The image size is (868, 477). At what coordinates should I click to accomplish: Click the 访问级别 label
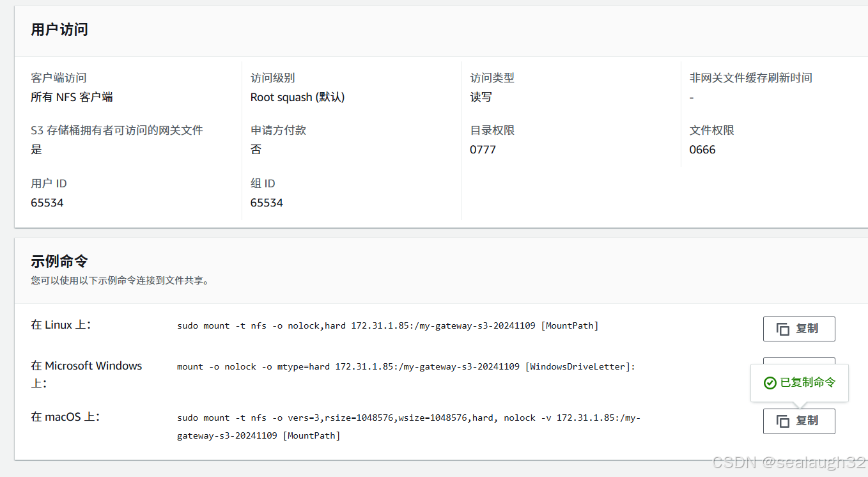coord(273,78)
